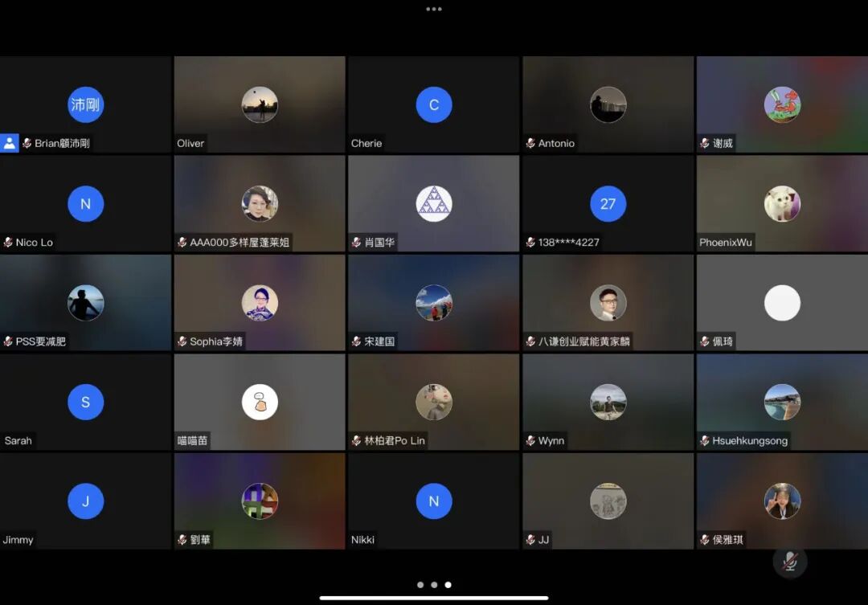The height and width of the screenshot is (605, 868).
Task: Select 宋建国's mountain lake avatar
Action: click(434, 303)
